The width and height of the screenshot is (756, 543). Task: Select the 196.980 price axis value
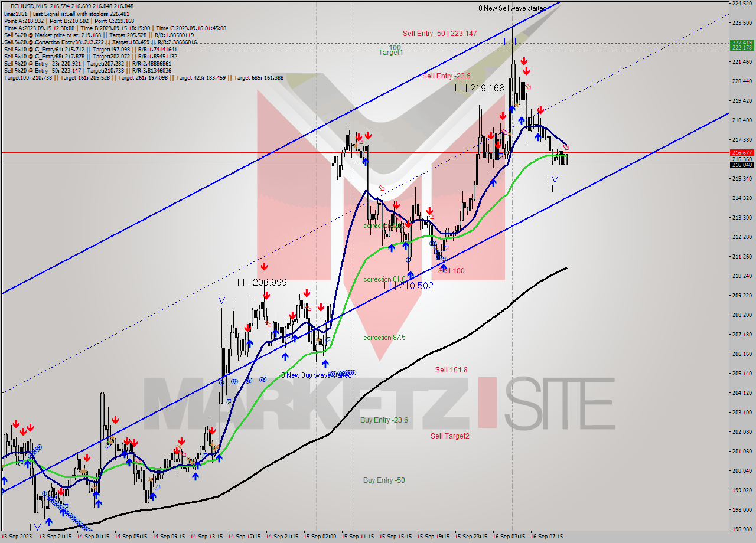coord(741,529)
